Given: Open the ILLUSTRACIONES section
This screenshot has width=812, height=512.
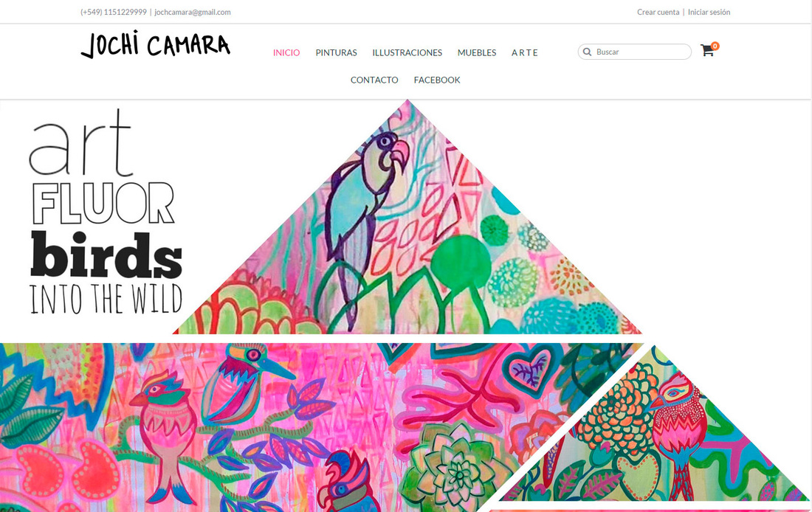Looking at the screenshot, I should [407, 53].
